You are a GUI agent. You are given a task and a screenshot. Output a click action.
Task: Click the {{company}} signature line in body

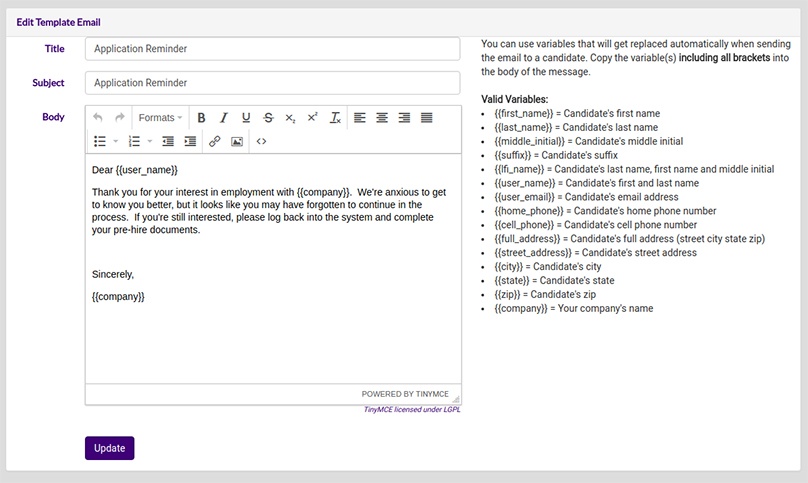pos(118,296)
